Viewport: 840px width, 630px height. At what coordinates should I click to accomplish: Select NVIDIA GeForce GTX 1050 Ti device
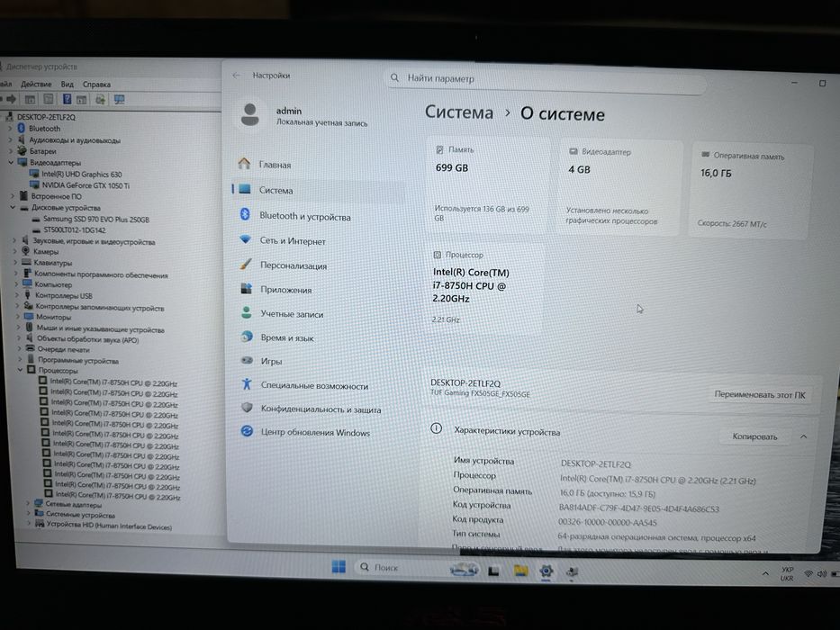[86, 185]
